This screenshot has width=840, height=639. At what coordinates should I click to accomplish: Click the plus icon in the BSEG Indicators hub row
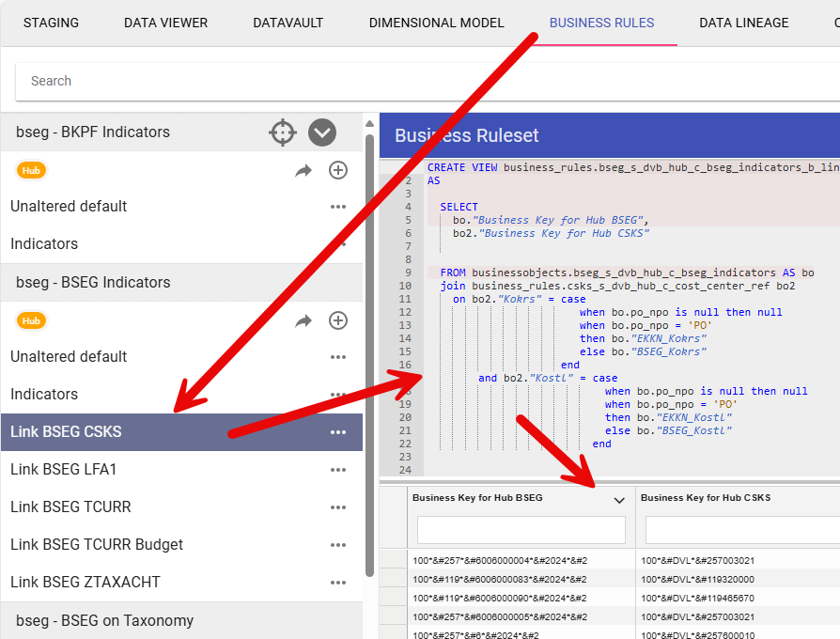click(x=338, y=320)
